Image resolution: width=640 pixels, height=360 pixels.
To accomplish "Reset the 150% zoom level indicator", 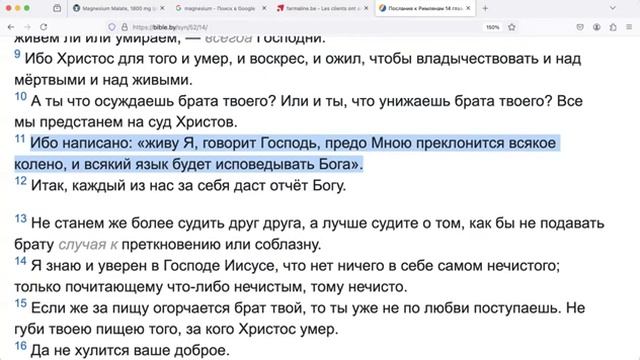I will (x=492, y=27).
